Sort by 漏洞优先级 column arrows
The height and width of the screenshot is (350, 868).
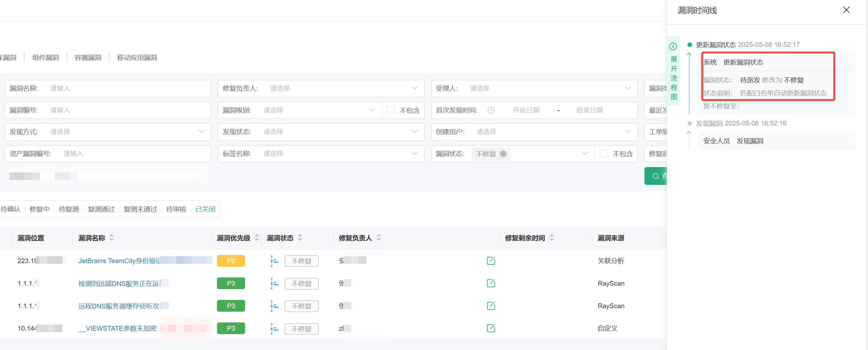[x=257, y=238]
